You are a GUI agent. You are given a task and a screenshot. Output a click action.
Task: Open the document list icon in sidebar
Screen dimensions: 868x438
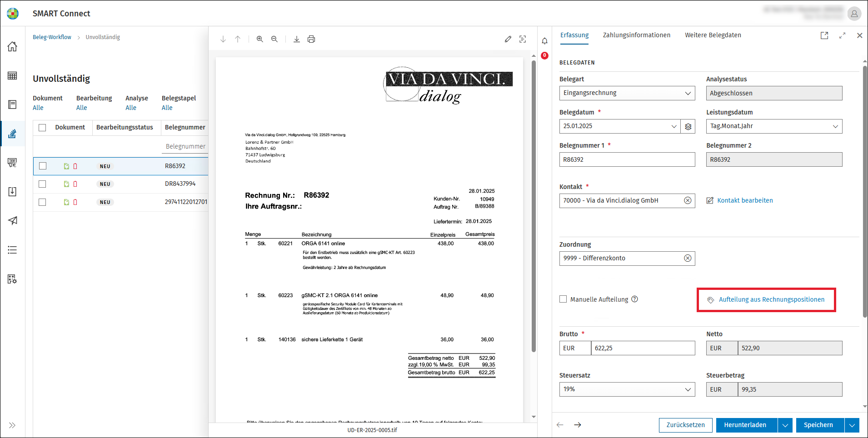12,105
